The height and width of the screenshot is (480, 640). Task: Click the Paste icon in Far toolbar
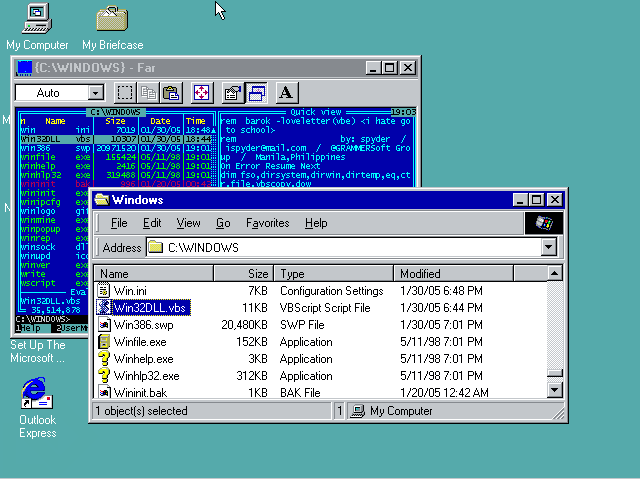pos(171,93)
